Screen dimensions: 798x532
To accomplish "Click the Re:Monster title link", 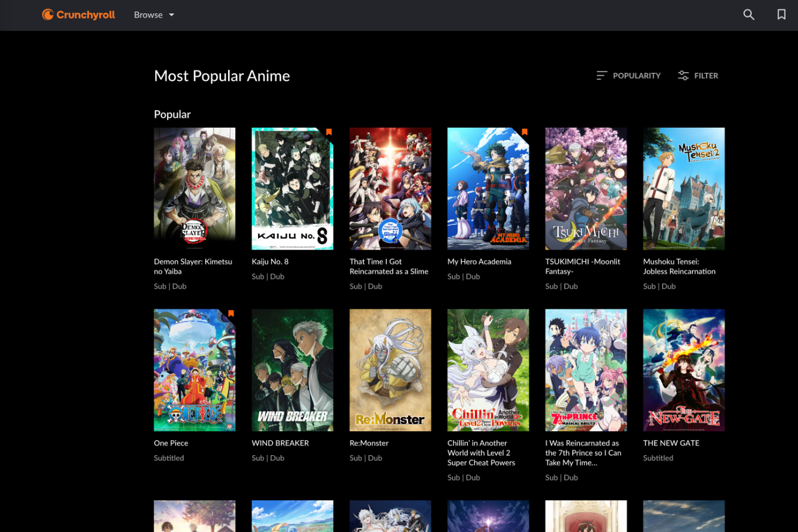I will click(369, 444).
